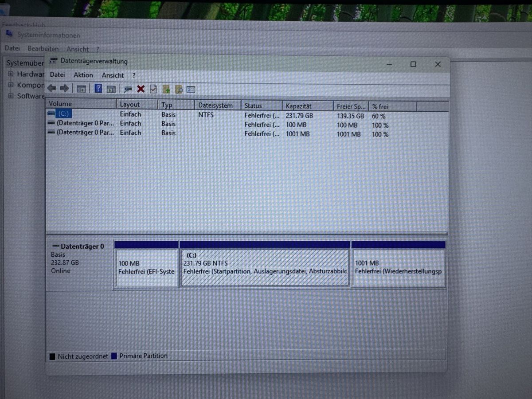Select the 1001 MB Wiederherstellung partition block
The height and width of the screenshot is (399, 532).
click(399, 264)
